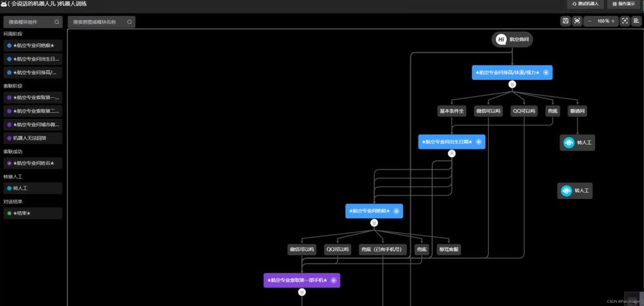This screenshot has height=306, width=644.
Task: Open the 测试机器人 button
Action: tap(585, 4)
